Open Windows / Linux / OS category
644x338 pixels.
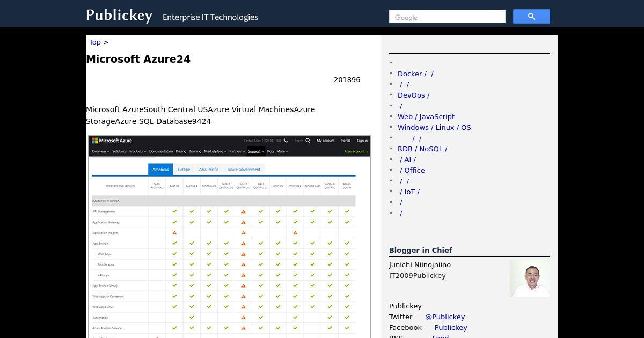(434, 127)
